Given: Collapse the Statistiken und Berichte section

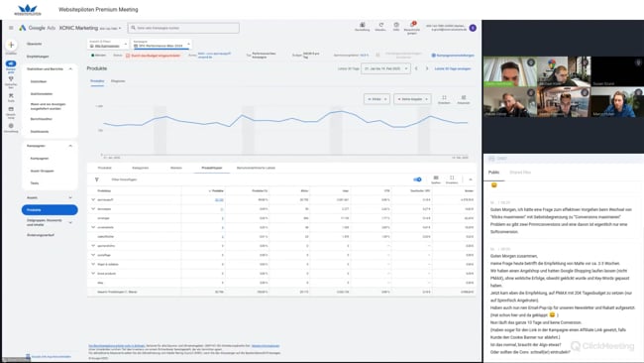Looking at the screenshot, I should pyautogui.click(x=70, y=69).
